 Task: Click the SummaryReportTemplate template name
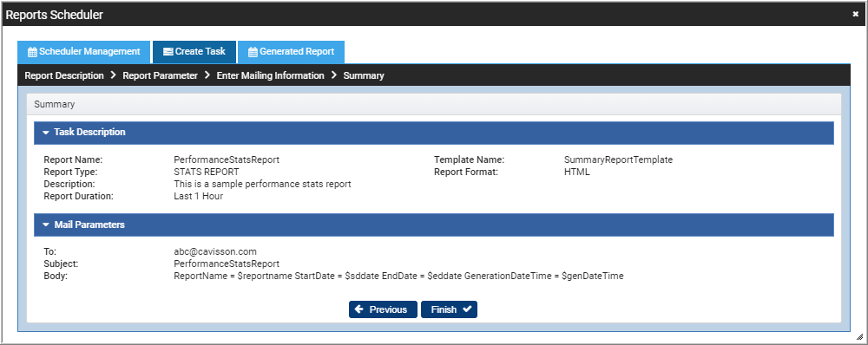click(618, 159)
